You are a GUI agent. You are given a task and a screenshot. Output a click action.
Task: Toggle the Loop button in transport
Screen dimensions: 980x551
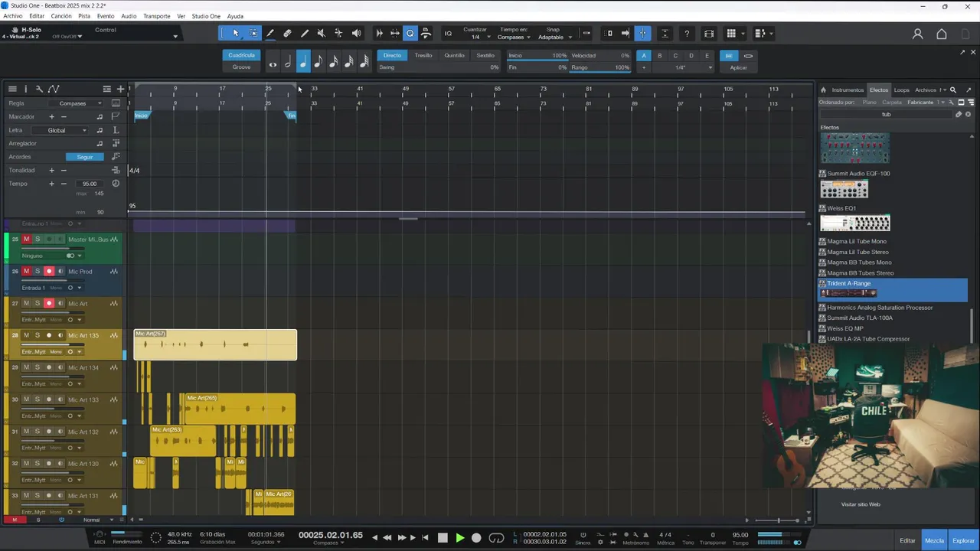tap(496, 538)
